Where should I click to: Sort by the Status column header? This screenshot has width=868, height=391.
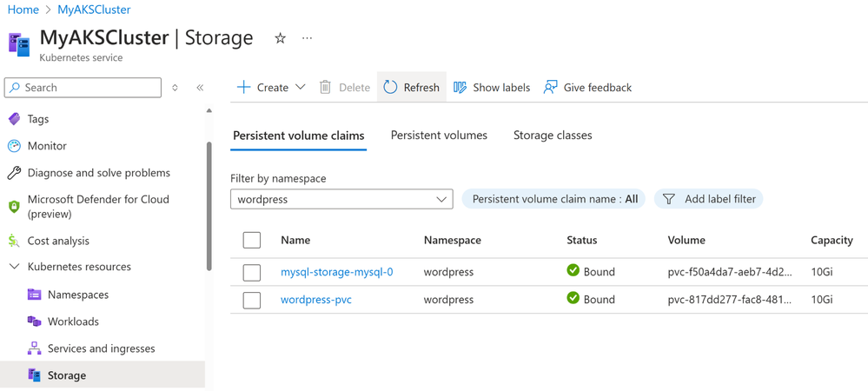582,241
